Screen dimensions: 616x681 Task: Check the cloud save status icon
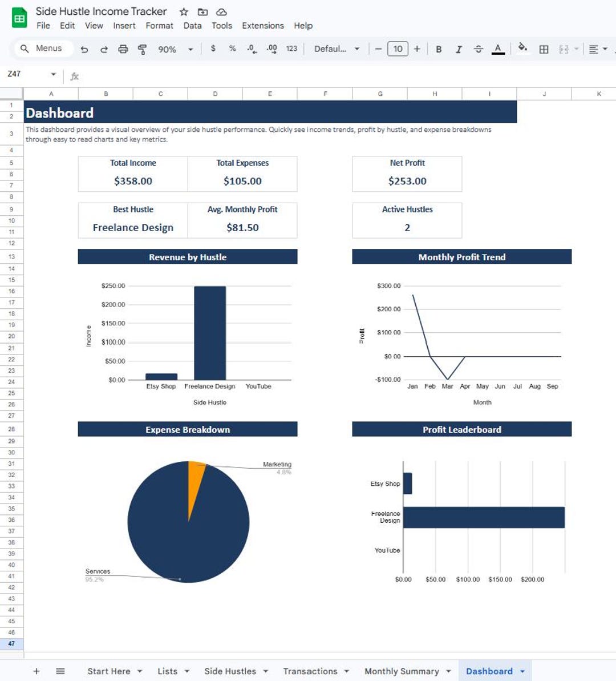tap(221, 12)
